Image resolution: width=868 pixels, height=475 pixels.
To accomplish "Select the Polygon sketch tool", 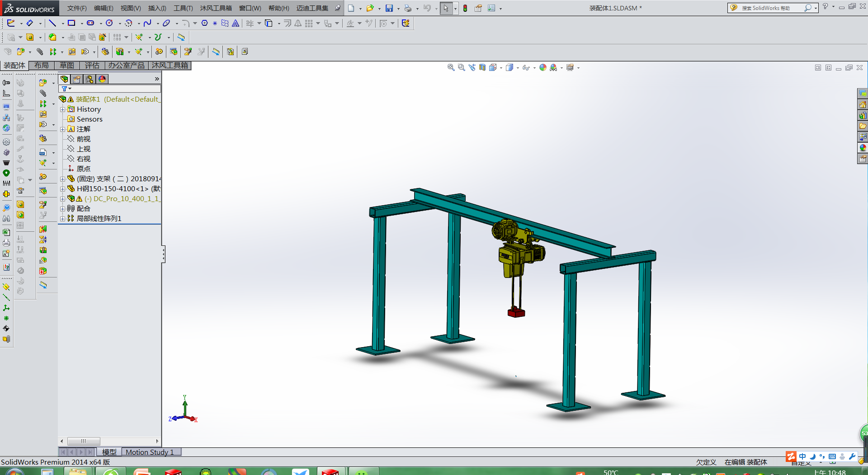I will click(204, 23).
